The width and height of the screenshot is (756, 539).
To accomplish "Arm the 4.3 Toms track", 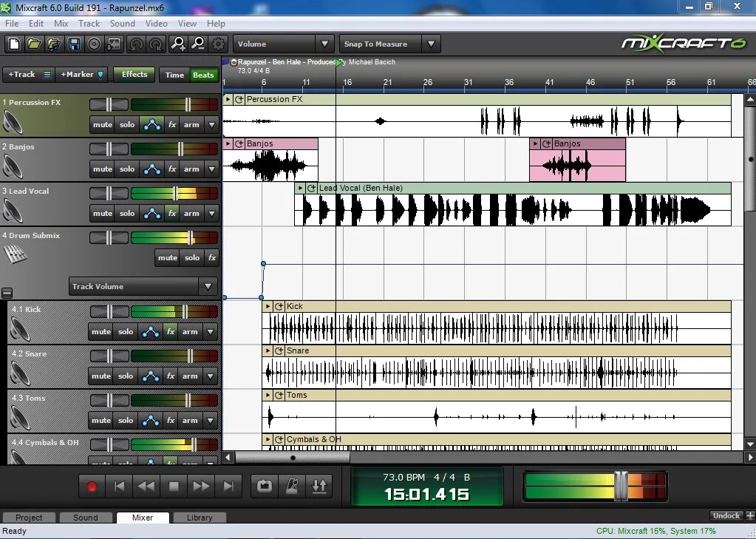I will point(190,420).
